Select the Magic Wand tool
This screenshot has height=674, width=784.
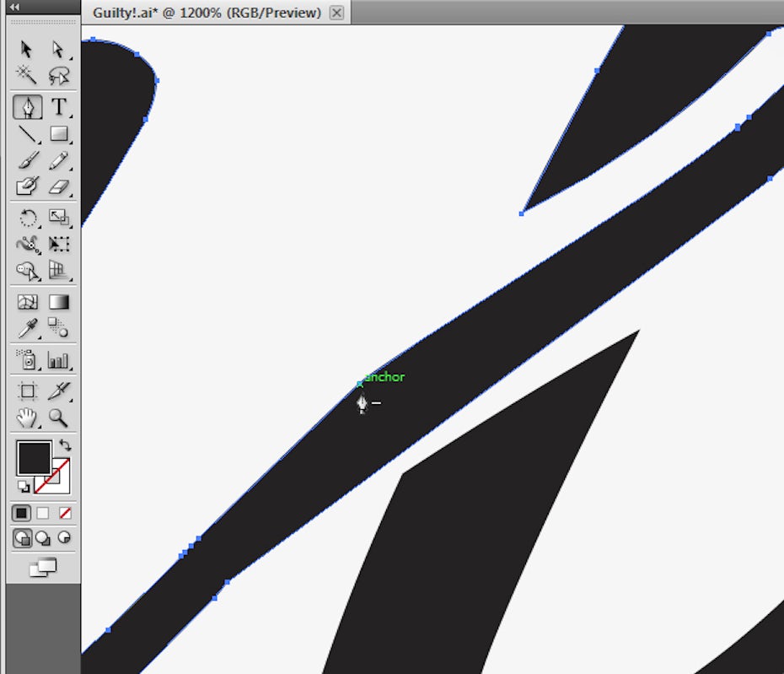28,77
